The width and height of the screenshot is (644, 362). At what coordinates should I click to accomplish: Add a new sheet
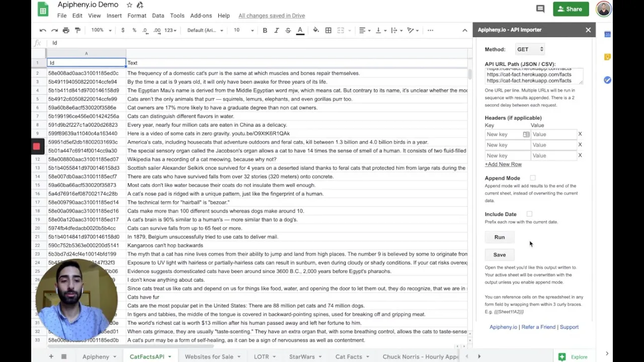[51, 356]
